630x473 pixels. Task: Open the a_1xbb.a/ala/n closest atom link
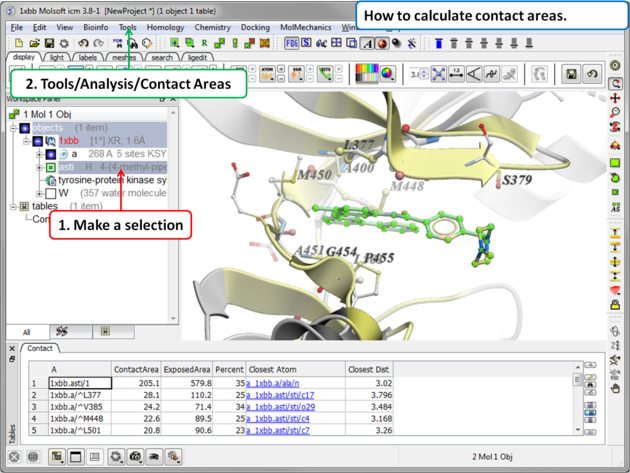[273, 383]
